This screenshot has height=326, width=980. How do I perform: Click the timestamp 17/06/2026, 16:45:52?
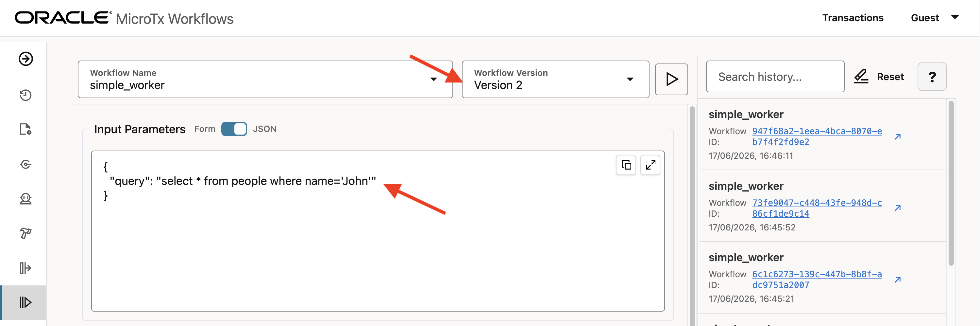point(752,227)
